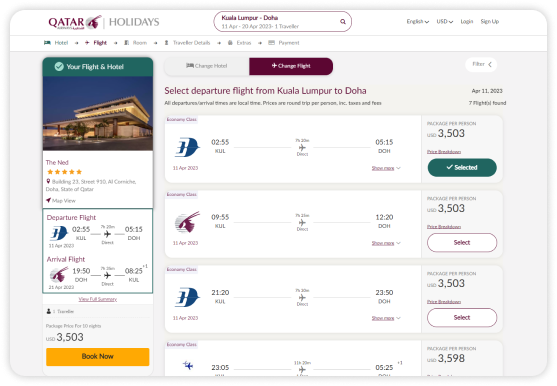
Task: Click the Book Now button
Action: click(x=98, y=357)
